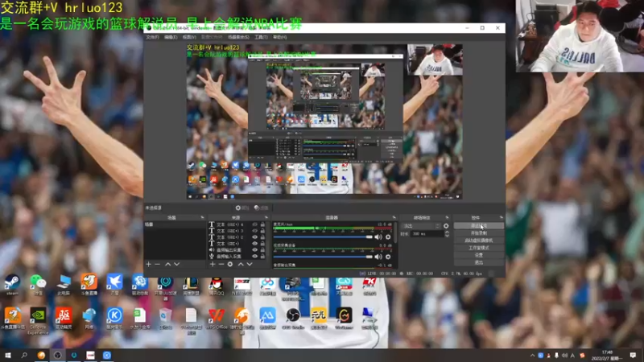
Task: Move scene down in Scenes panel
Action: [x=176, y=265]
